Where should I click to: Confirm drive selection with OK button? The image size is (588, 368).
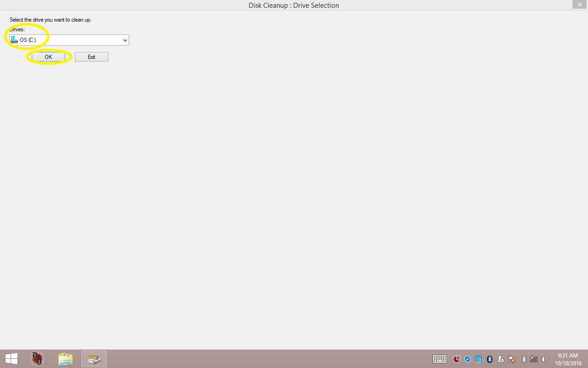(48, 57)
